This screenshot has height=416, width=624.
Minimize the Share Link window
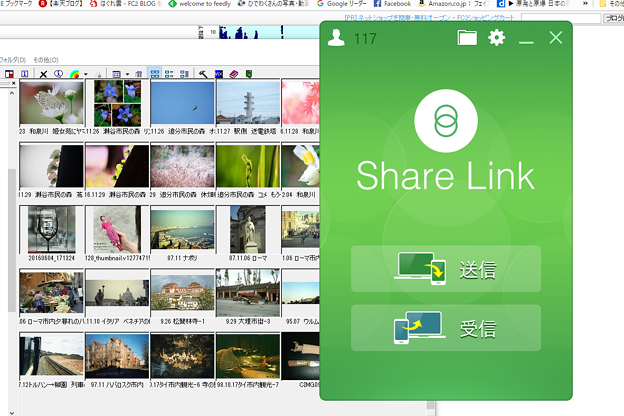(526, 42)
